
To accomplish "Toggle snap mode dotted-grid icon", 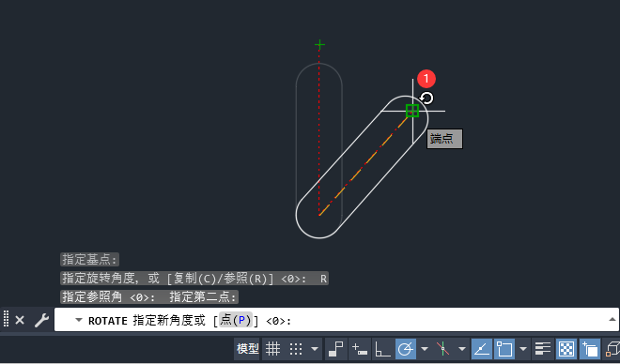I will (296, 349).
